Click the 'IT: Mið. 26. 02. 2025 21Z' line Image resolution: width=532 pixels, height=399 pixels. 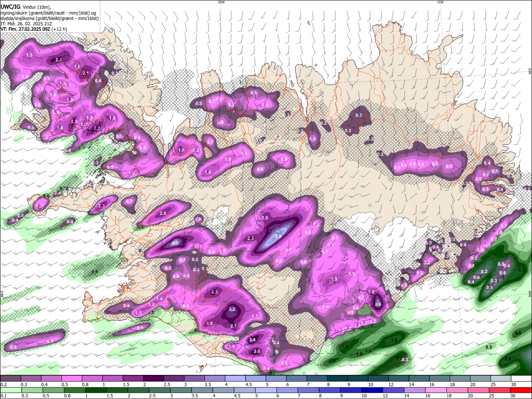26,24
